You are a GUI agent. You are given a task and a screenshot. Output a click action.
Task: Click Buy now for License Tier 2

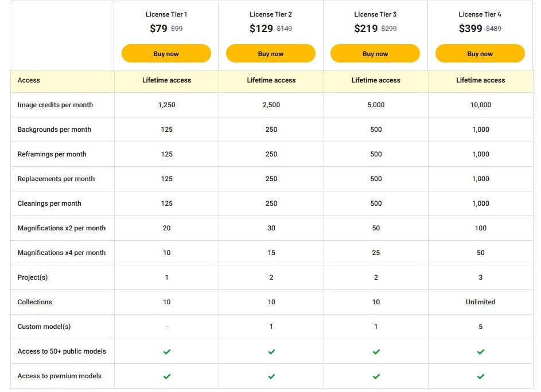[271, 54]
